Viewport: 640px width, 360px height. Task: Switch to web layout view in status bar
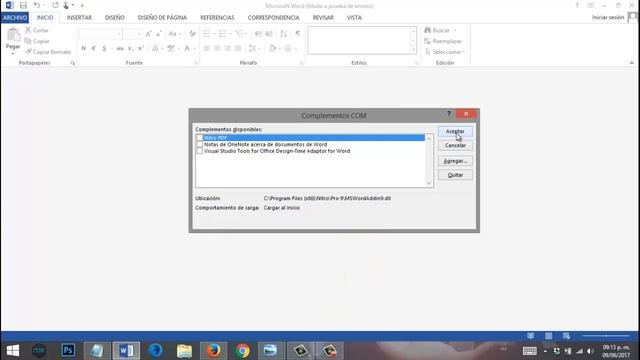(566, 336)
